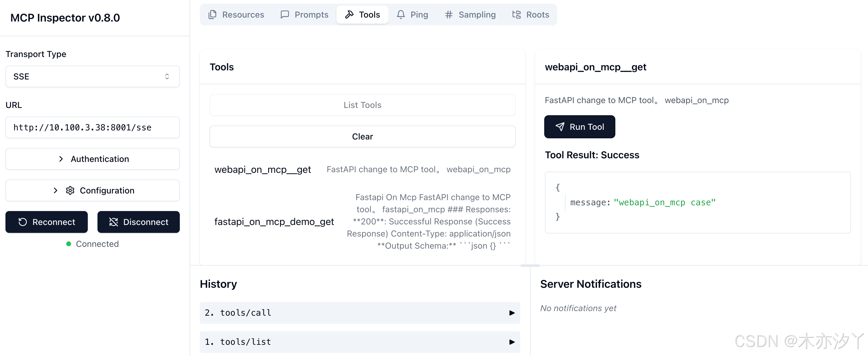Select the fastapi_on_mcp_demo_get tool
Viewport: 868px width, 356px height.
click(274, 221)
